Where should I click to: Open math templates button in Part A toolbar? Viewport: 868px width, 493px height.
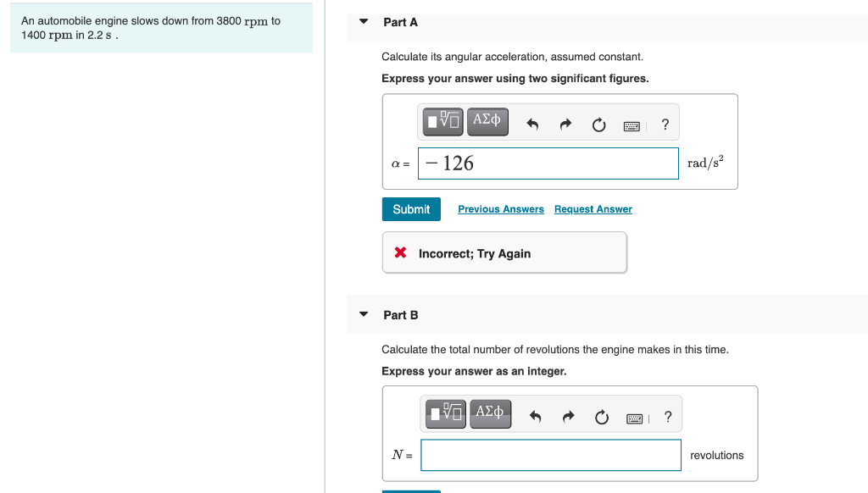click(x=442, y=122)
